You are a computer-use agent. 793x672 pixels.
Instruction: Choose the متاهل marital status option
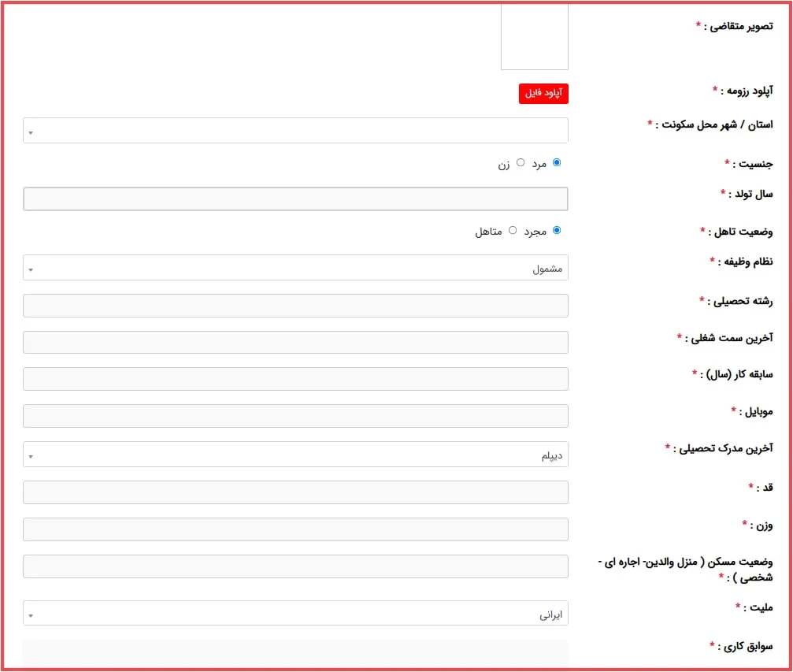click(513, 230)
